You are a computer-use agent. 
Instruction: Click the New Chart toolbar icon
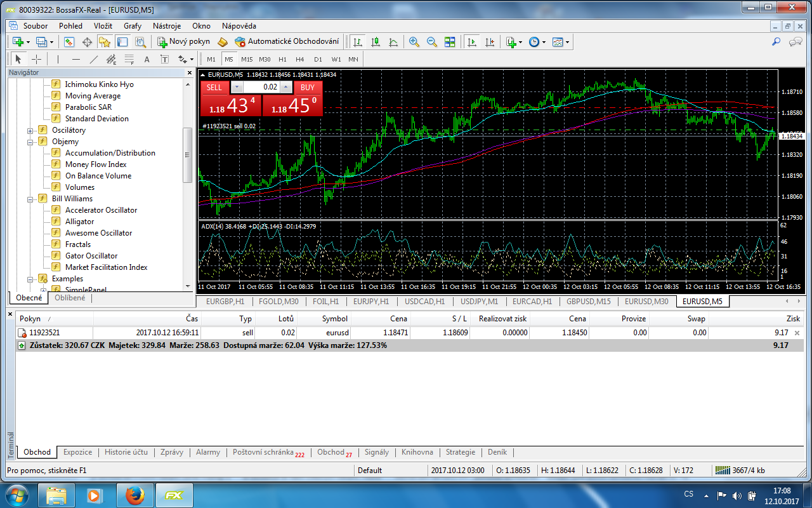click(18, 42)
